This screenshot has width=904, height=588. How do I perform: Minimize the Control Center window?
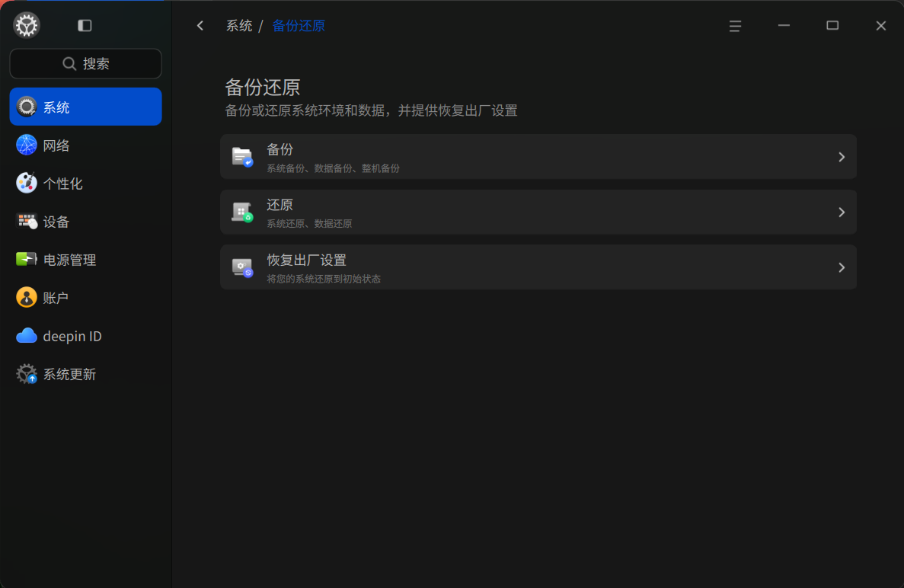(x=784, y=25)
